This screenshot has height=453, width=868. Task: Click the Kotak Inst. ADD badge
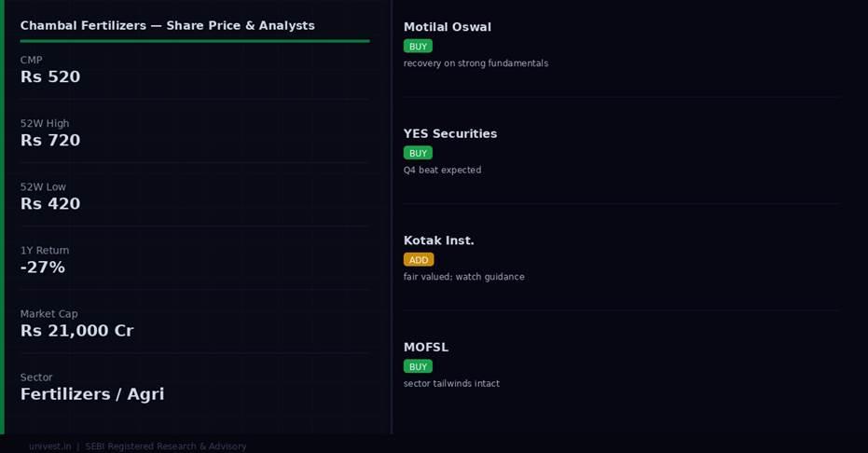(419, 260)
